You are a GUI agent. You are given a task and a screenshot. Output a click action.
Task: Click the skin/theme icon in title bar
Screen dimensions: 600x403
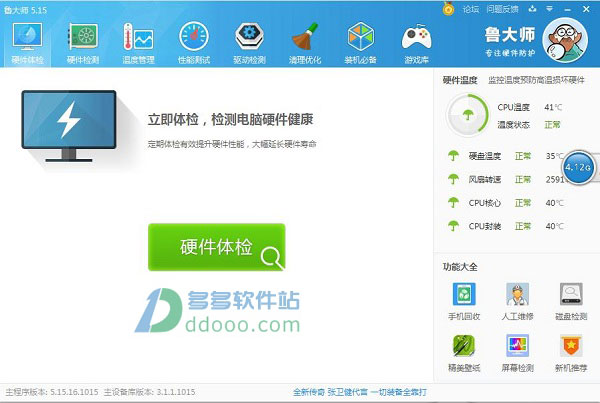(532, 9)
